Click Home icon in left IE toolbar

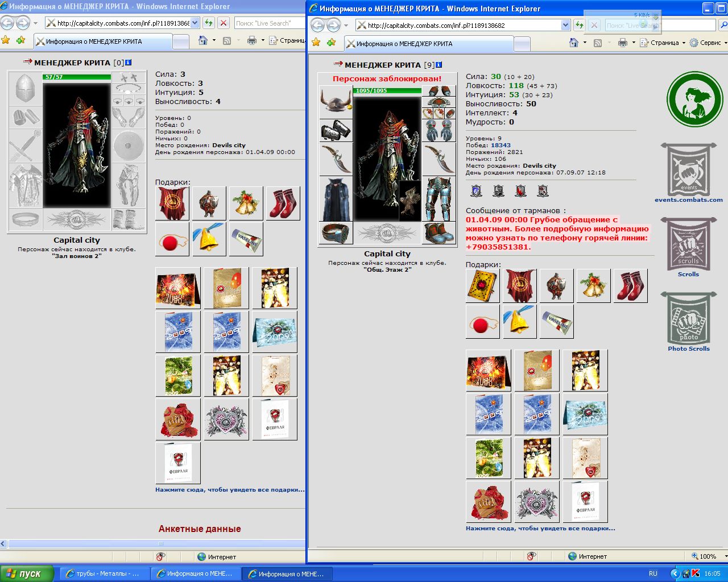click(x=203, y=40)
